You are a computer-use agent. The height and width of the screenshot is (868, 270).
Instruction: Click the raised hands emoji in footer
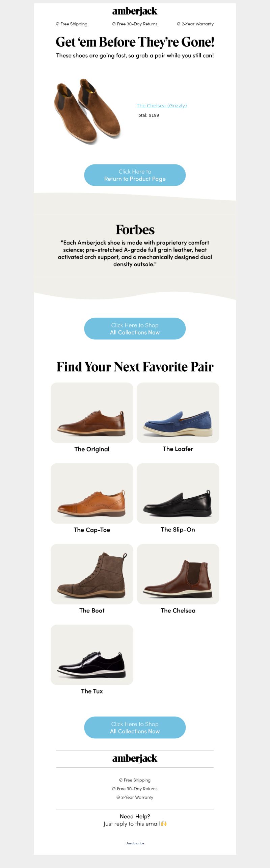coord(164,823)
